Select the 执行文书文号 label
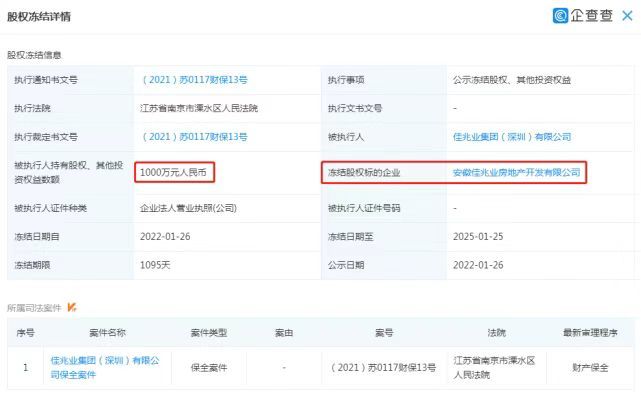Image resolution: width=641 pixels, height=400 pixels. 355,108
